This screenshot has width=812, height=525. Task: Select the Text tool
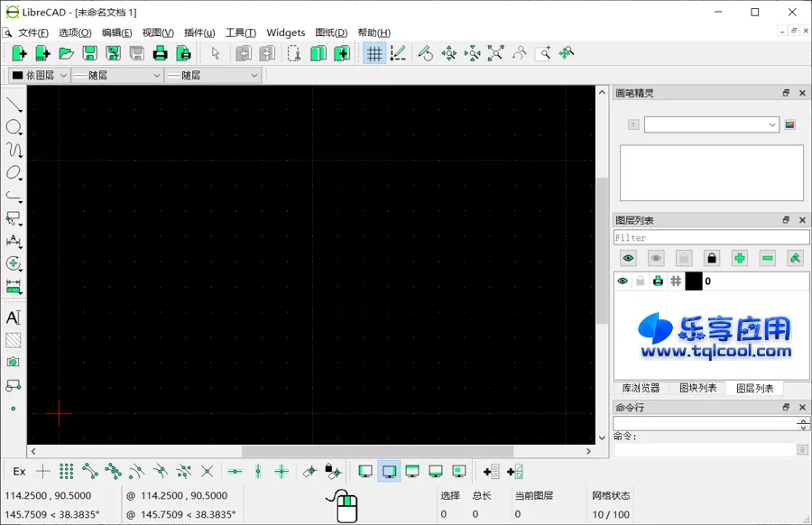(13, 318)
